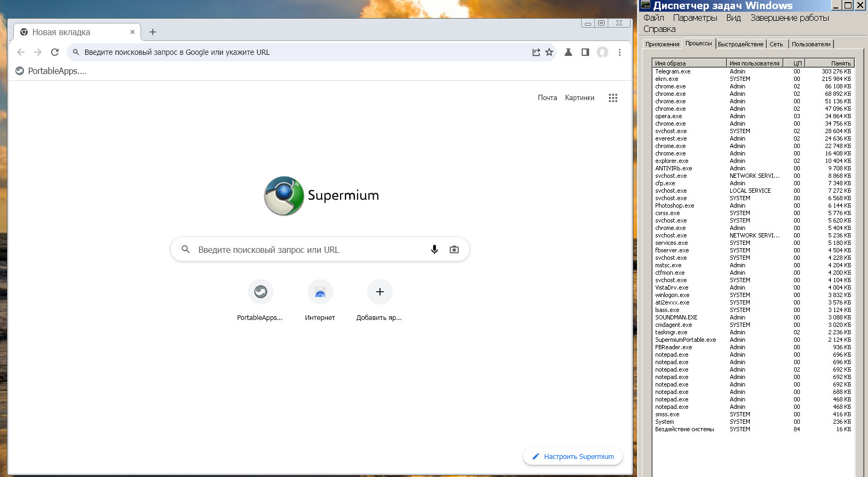Switch to Приложения tab
This screenshot has width=868, height=477.
pos(662,44)
